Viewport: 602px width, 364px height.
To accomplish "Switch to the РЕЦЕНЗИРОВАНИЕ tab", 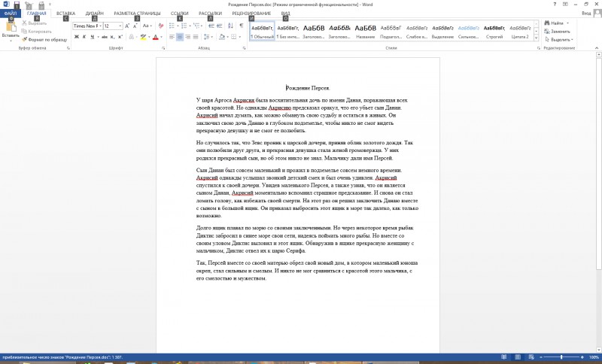I will (x=251, y=14).
